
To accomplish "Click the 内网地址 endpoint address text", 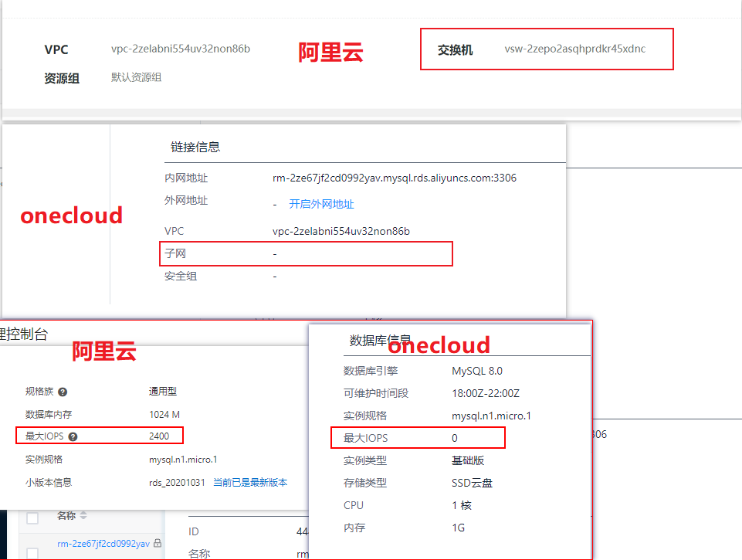I will [x=394, y=178].
